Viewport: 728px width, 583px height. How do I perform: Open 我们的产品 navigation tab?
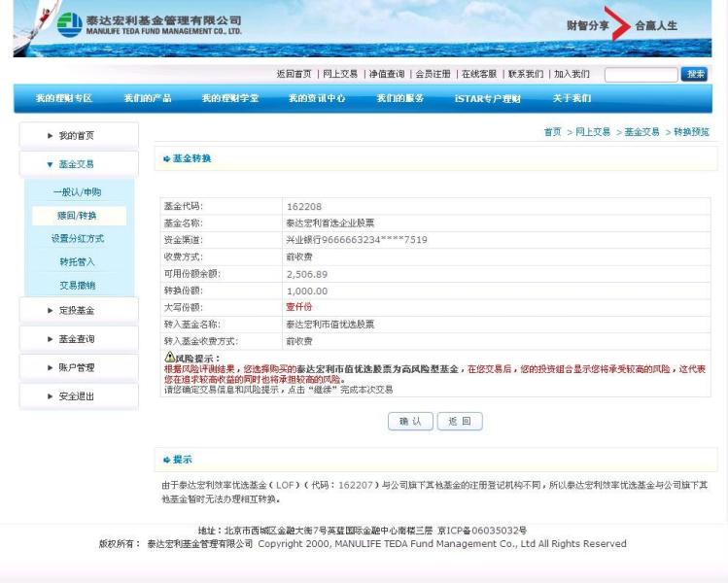(148, 98)
